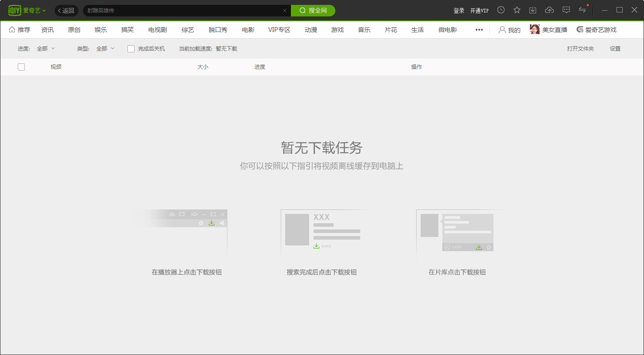Viewport: 644px width, 355px height.
Task: Click the 打开文件夹 link
Action: 580,48
